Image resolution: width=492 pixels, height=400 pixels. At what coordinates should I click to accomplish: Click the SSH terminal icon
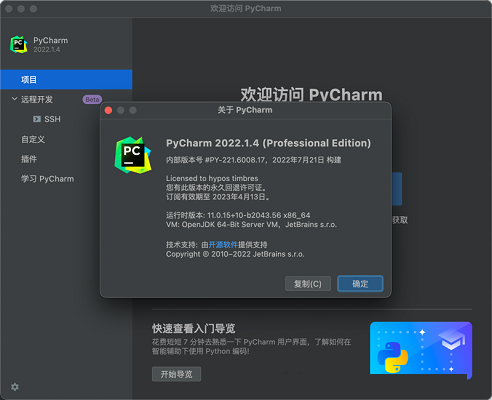tap(37, 119)
